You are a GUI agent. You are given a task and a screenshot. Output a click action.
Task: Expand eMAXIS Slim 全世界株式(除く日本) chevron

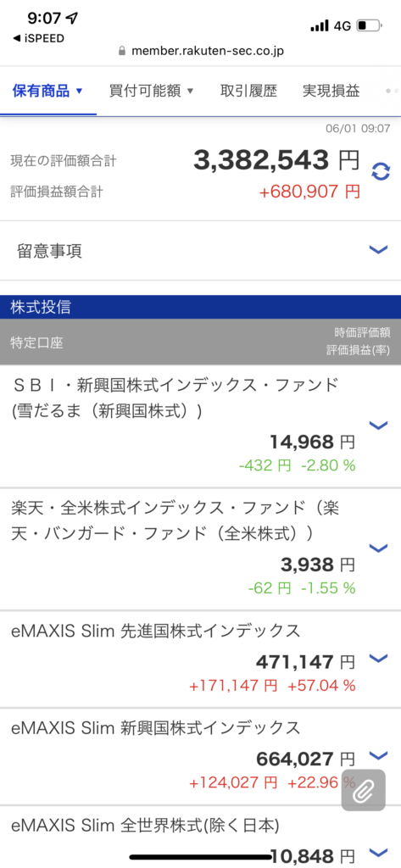(x=378, y=852)
